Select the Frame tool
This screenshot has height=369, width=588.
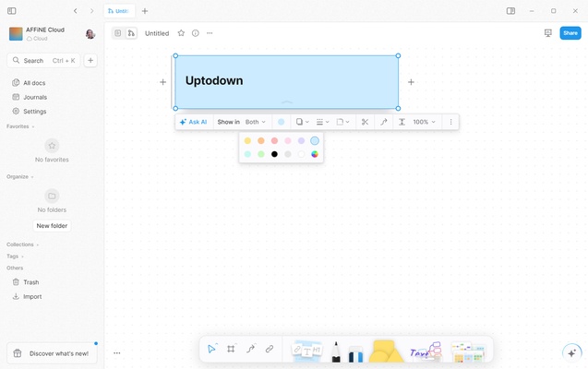(231, 349)
